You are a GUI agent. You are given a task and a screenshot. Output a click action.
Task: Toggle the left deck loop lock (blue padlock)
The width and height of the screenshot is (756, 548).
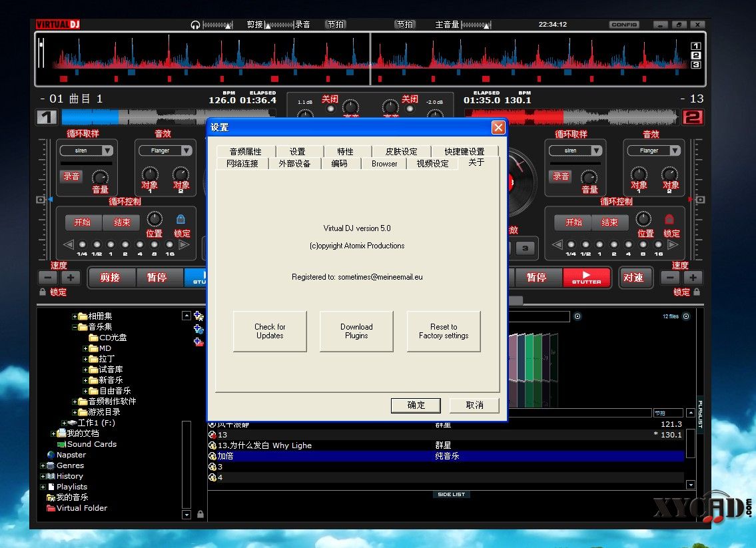coord(181,220)
